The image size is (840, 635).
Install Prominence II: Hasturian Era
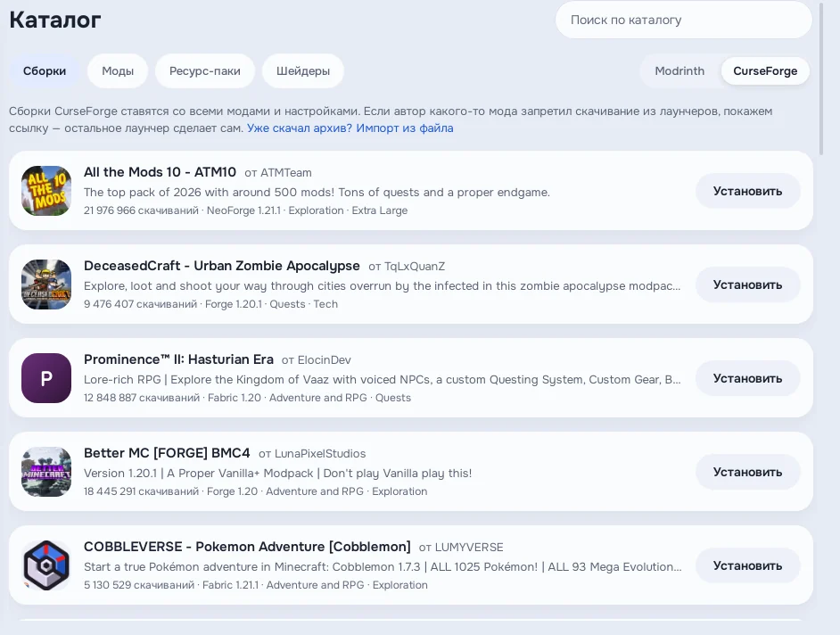pos(747,378)
